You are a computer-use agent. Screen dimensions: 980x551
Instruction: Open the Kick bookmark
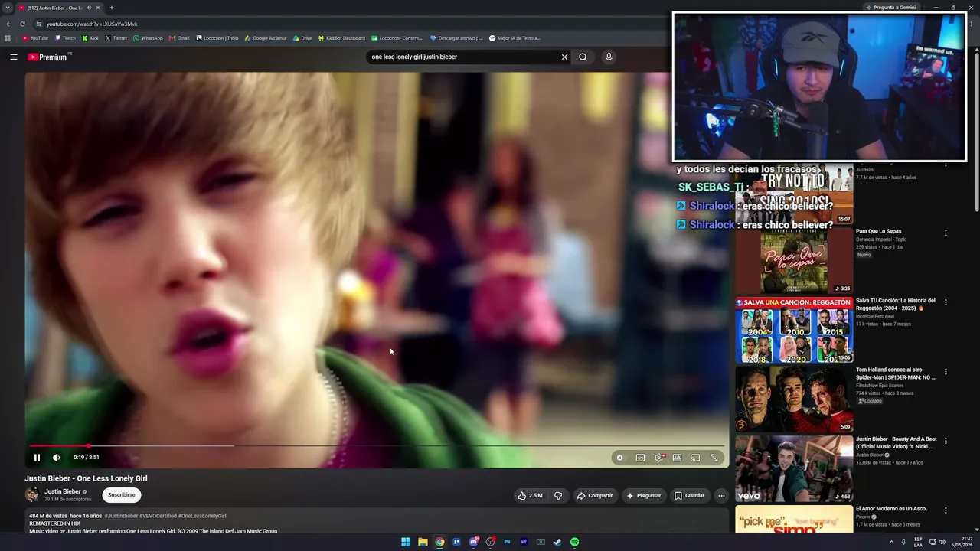tap(90, 37)
